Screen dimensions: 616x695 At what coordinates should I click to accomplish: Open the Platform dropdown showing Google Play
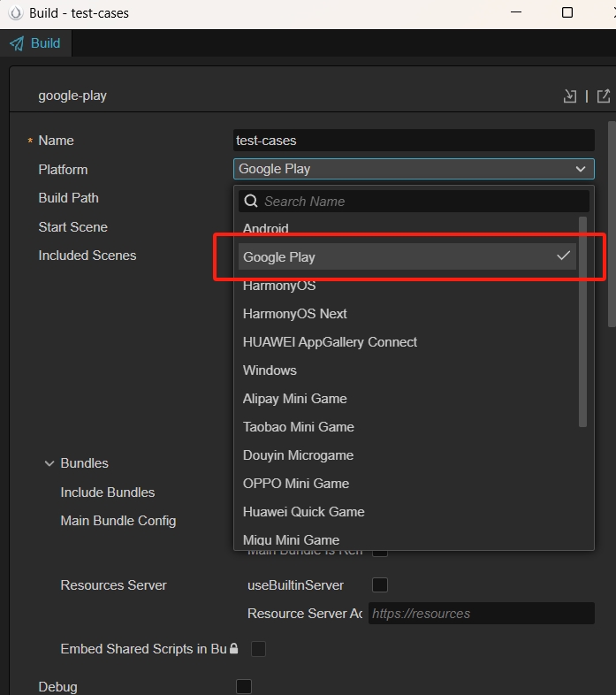pos(414,169)
